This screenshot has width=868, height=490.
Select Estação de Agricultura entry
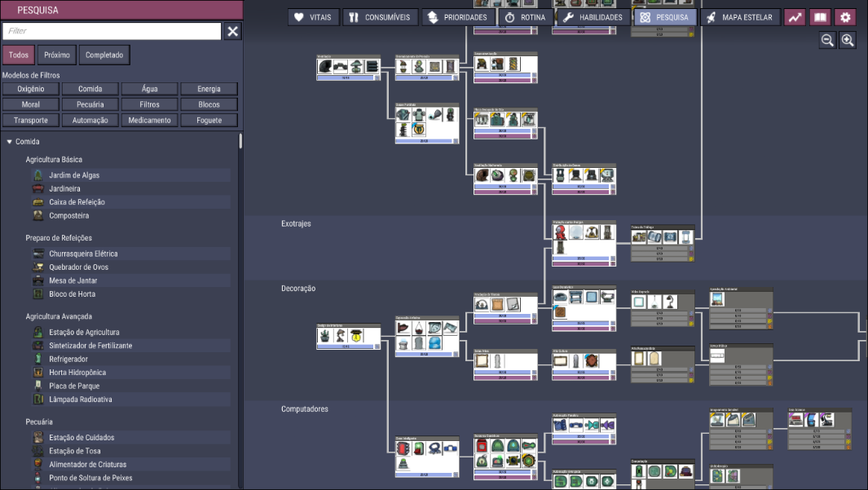click(130, 332)
